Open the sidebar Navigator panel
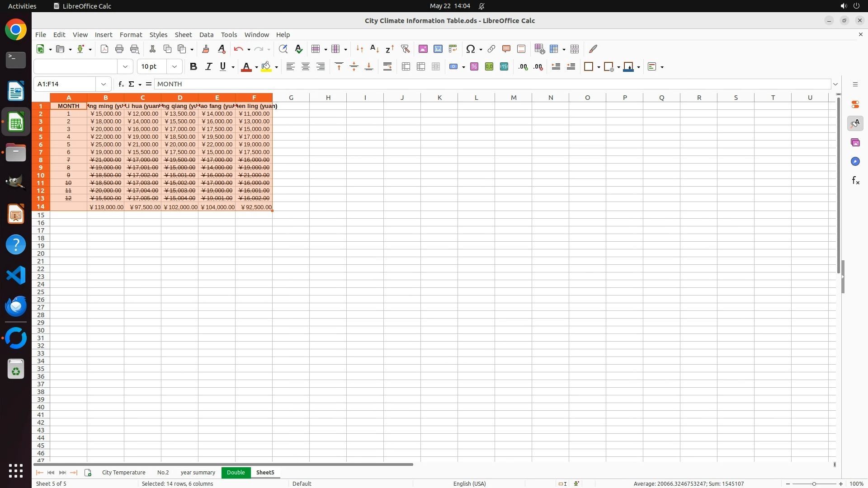Image resolution: width=868 pixels, height=488 pixels. tap(855, 162)
